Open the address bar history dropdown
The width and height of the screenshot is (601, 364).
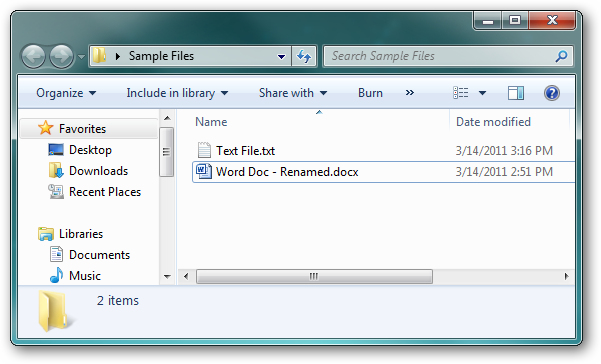pos(281,57)
